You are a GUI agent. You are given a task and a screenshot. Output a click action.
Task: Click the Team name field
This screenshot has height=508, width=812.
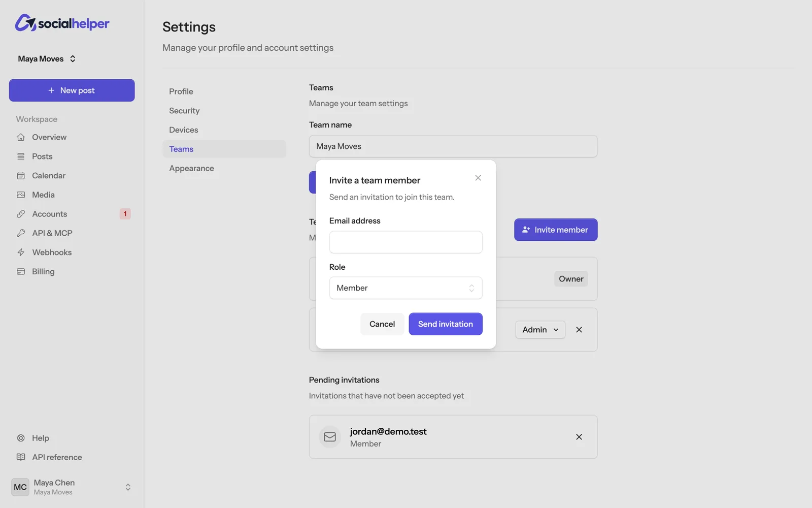453,146
